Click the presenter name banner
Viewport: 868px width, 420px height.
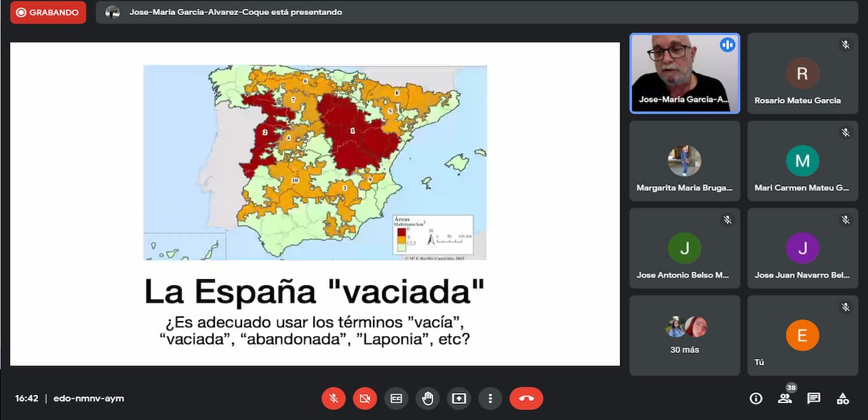click(x=235, y=12)
